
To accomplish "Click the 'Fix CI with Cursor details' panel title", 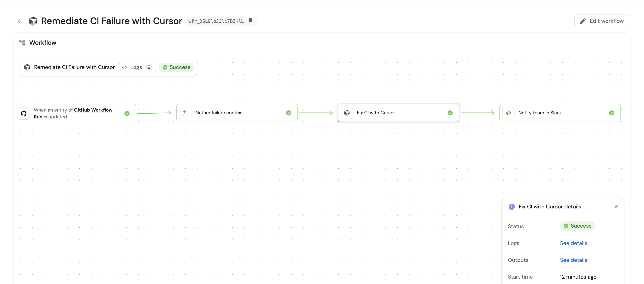I will [x=549, y=207].
